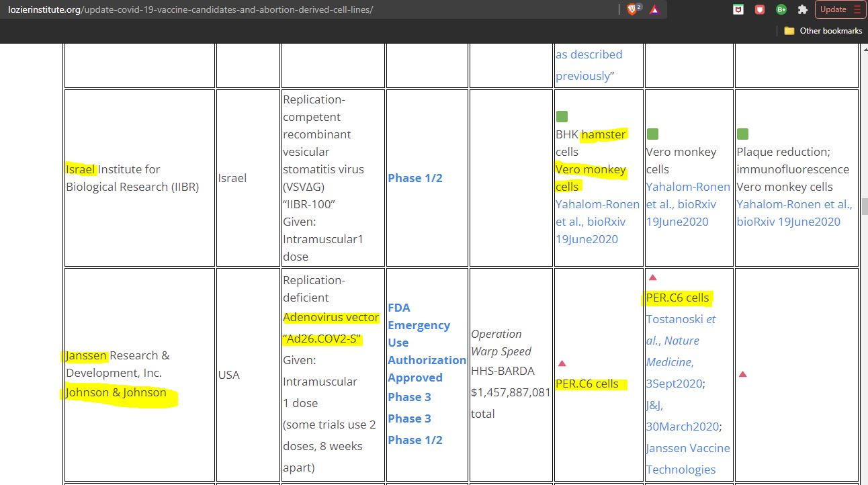This screenshot has height=485, width=868.
Task: Open the green B+ extension icon
Action: click(x=781, y=9)
